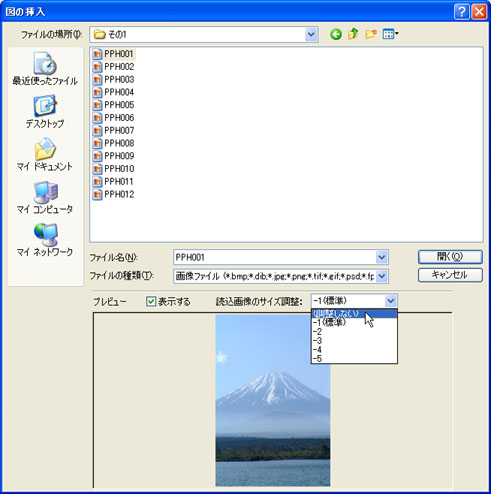The height and width of the screenshot is (494, 491).
Task: Select マイ コンピュータ in places bar
Action: point(45,197)
